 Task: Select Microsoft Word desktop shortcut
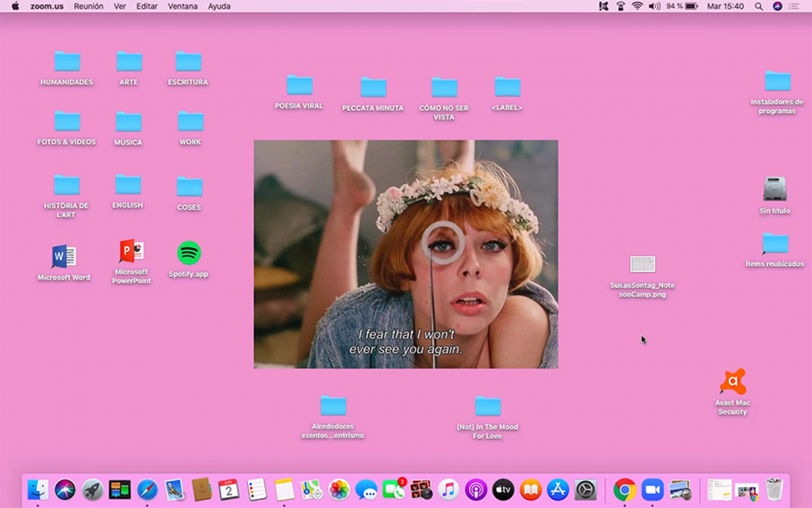pos(64,262)
